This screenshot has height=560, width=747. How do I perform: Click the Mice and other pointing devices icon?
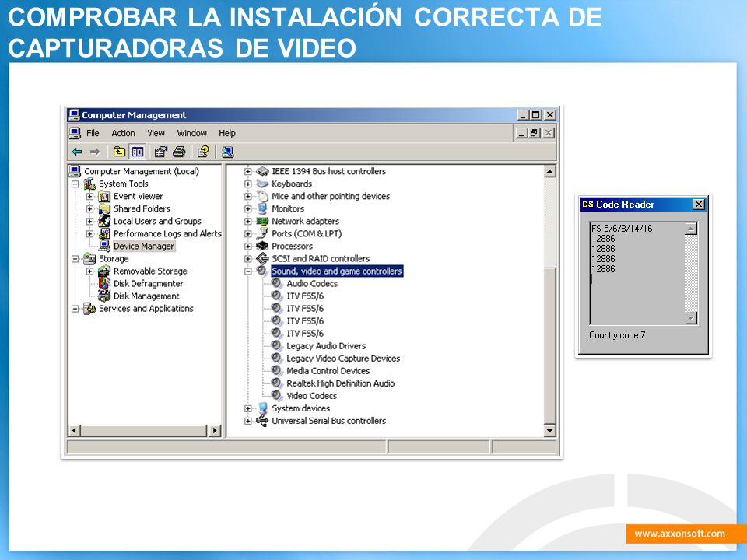(262, 196)
